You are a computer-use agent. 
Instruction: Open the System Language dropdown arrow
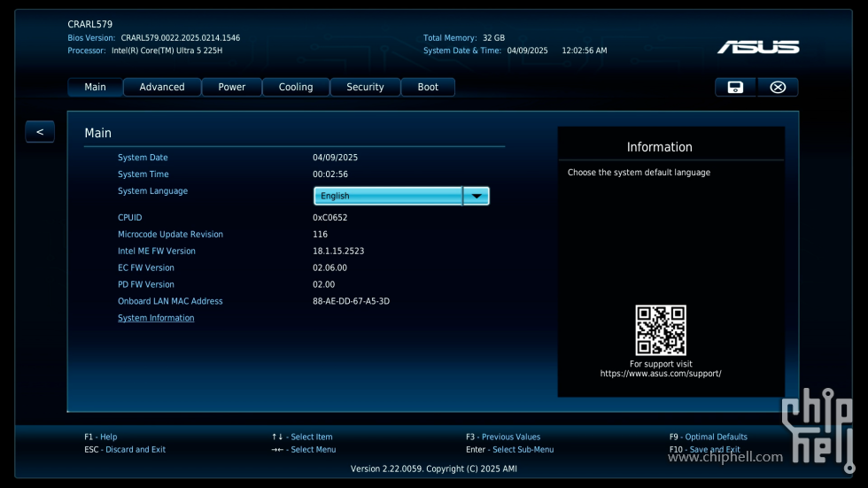[477, 196]
